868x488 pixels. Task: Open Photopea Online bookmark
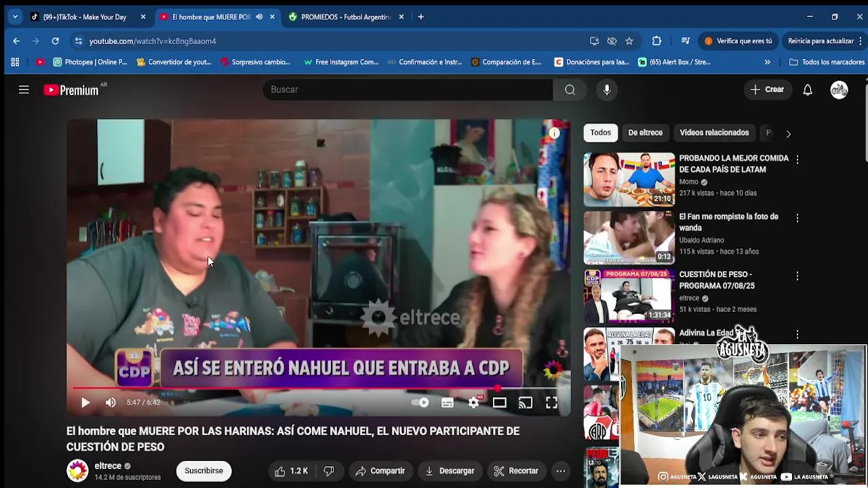coord(90,62)
